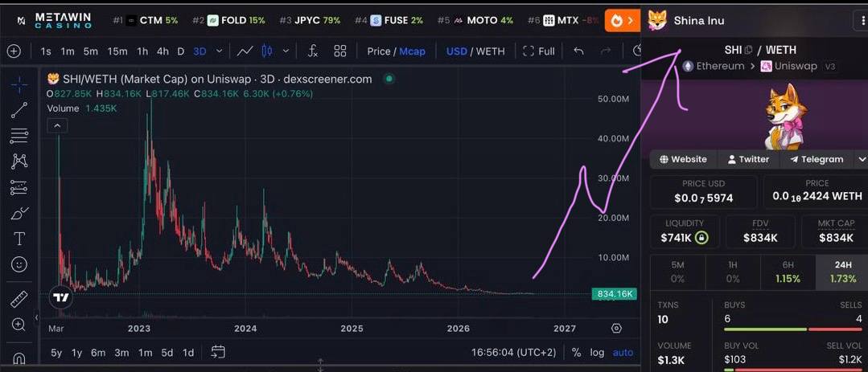The height and width of the screenshot is (372, 868).
Task: Open chart settings gear icon
Action: (616, 329)
